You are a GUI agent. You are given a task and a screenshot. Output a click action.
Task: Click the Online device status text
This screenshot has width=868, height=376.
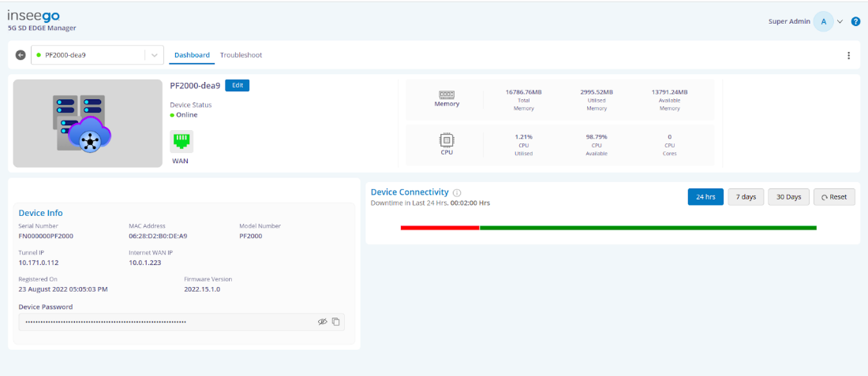(186, 115)
